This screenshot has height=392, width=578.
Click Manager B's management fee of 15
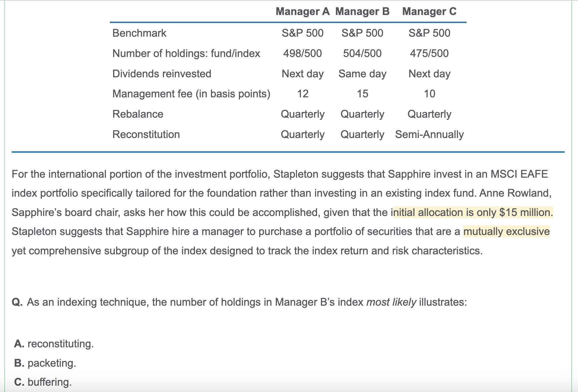[x=362, y=94]
